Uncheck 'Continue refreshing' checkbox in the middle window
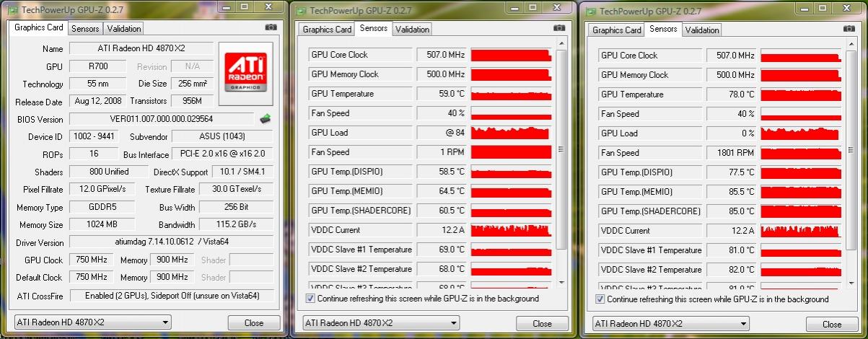This screenshot has width=868, height=339. [x=311, y=298]
